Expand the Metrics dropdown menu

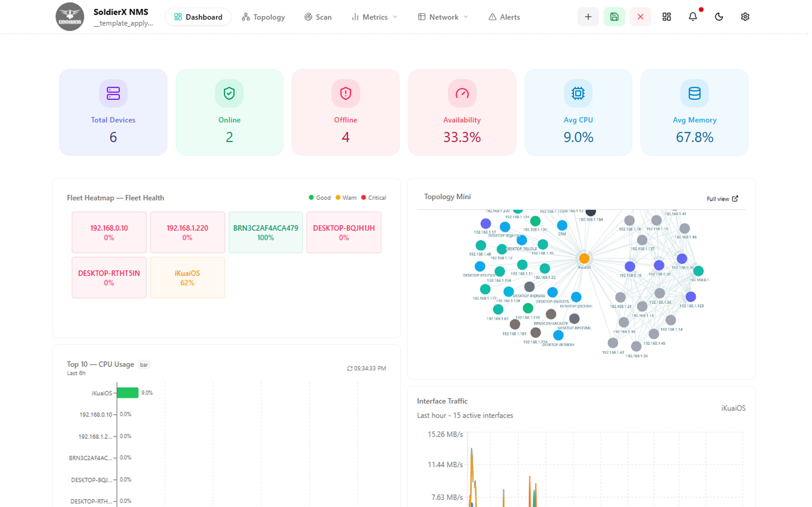[x=374, y=17]
